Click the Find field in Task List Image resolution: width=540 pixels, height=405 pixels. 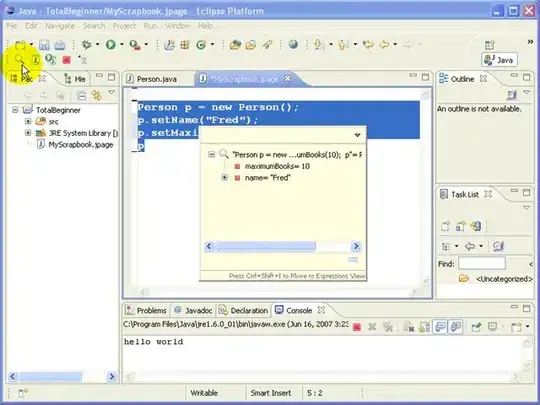click(x=482, y=264)
